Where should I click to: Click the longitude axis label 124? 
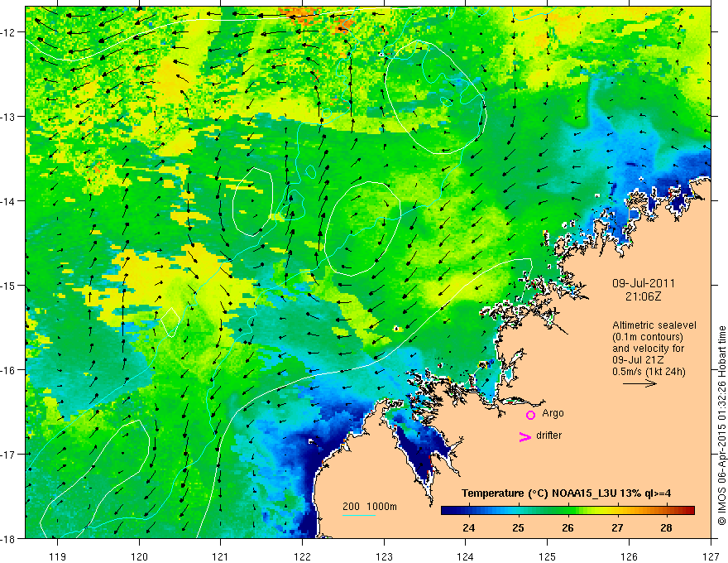pyautogui.click(x=466, y=556)
